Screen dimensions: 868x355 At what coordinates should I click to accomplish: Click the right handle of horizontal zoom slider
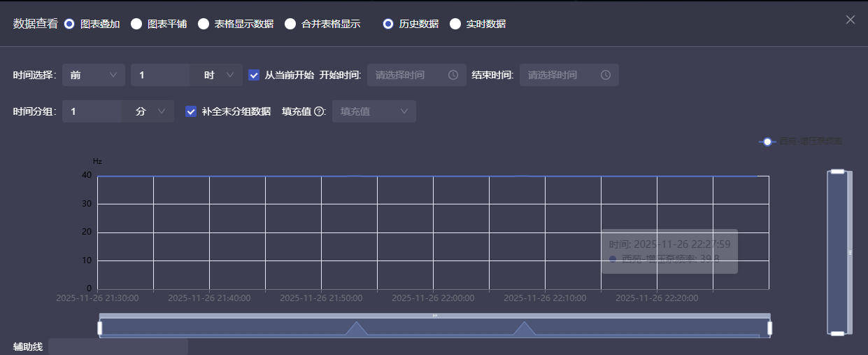click(x=769, y=328)
